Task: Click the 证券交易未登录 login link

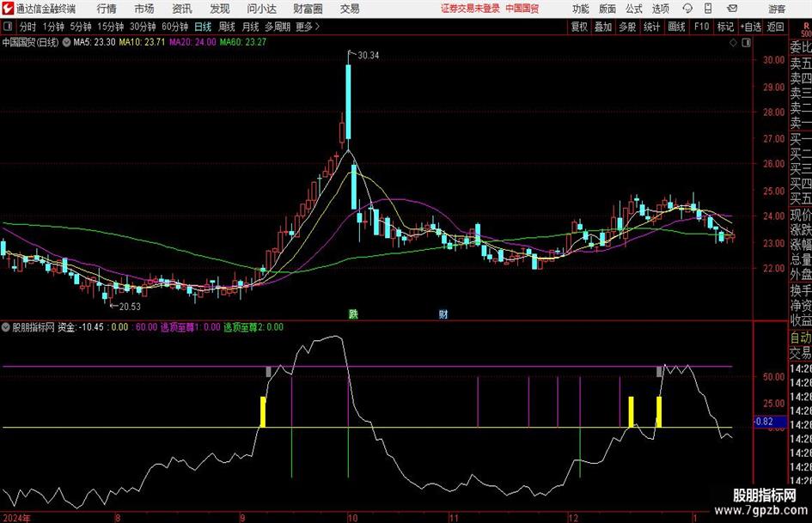Action: (470, 9)
